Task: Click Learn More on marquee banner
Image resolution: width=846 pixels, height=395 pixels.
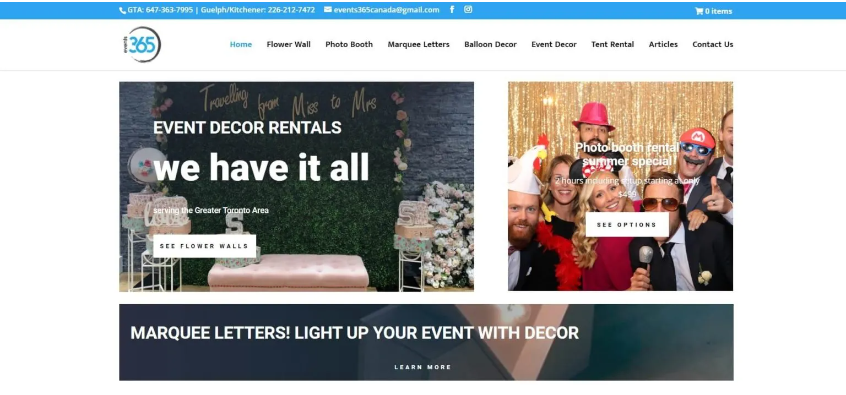Action: pyautogui.click(x=422, y=367)
